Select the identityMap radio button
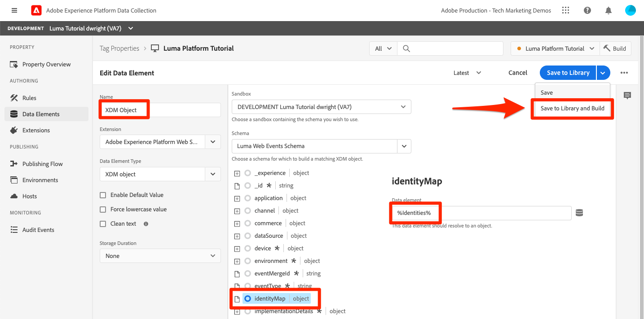This screenshot has width=644, height=319. click(x=247, y=298)
